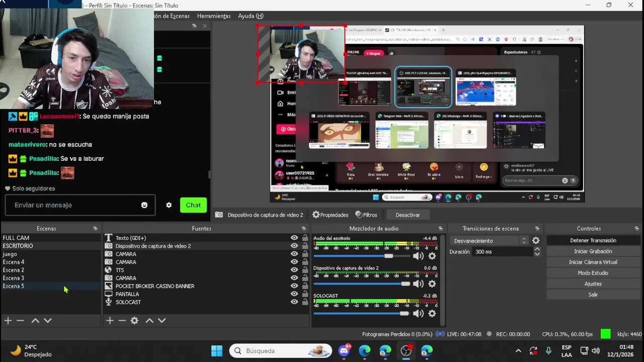The image size is (644, 362).
Task: Click green Chat send button
Action: point(193,205)
